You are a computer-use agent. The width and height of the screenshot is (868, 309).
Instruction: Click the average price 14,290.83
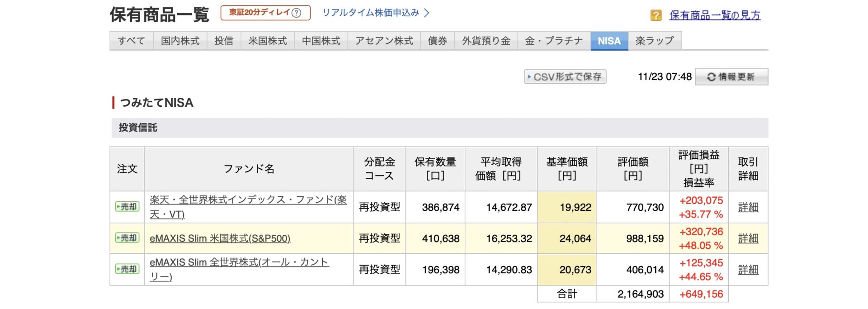[x=509, y=270]
